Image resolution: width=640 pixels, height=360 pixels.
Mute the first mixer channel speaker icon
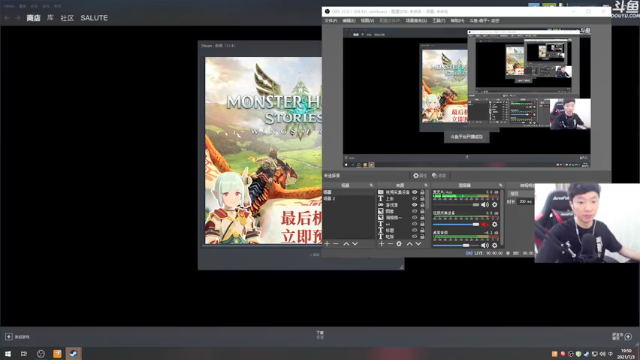coord(484,204)
